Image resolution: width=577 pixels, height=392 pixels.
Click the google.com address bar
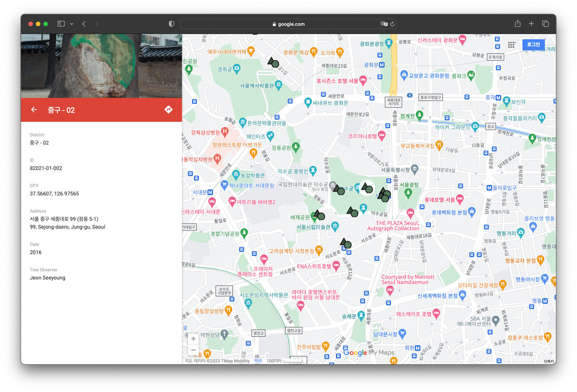[x=288, y=24]
